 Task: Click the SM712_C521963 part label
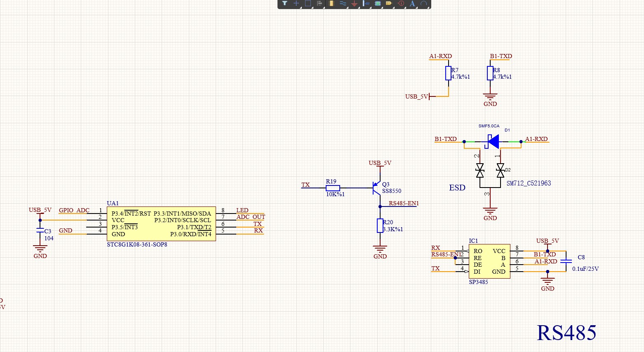pyautogui.click(x=529, y=183)
